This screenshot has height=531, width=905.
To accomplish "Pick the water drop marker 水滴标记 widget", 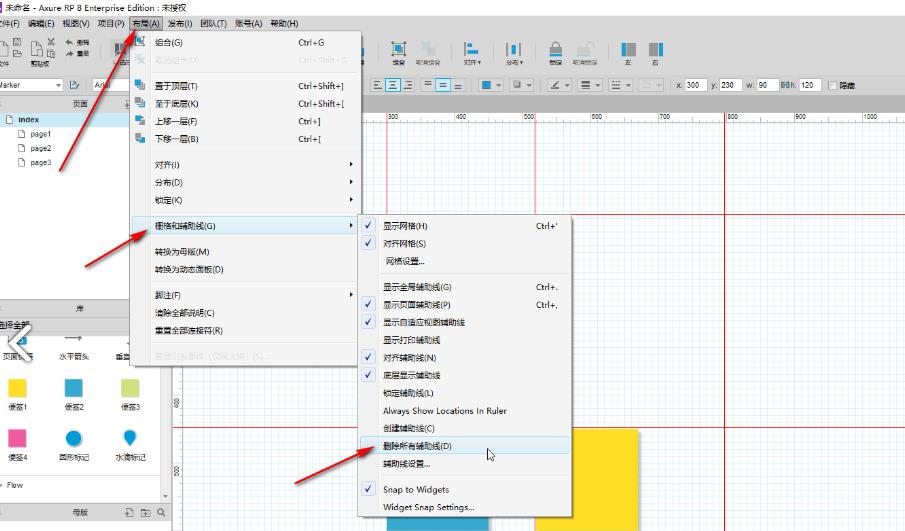I will [x=130, y=438].
